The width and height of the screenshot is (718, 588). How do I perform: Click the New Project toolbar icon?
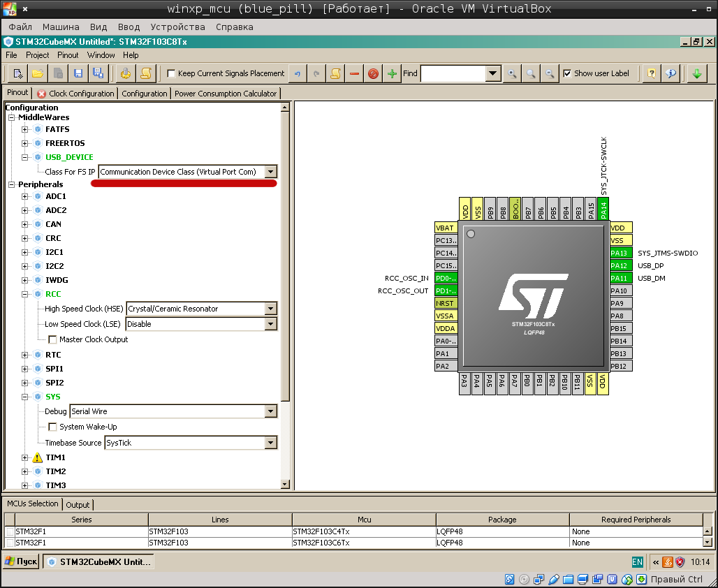[x=18, y=73]
